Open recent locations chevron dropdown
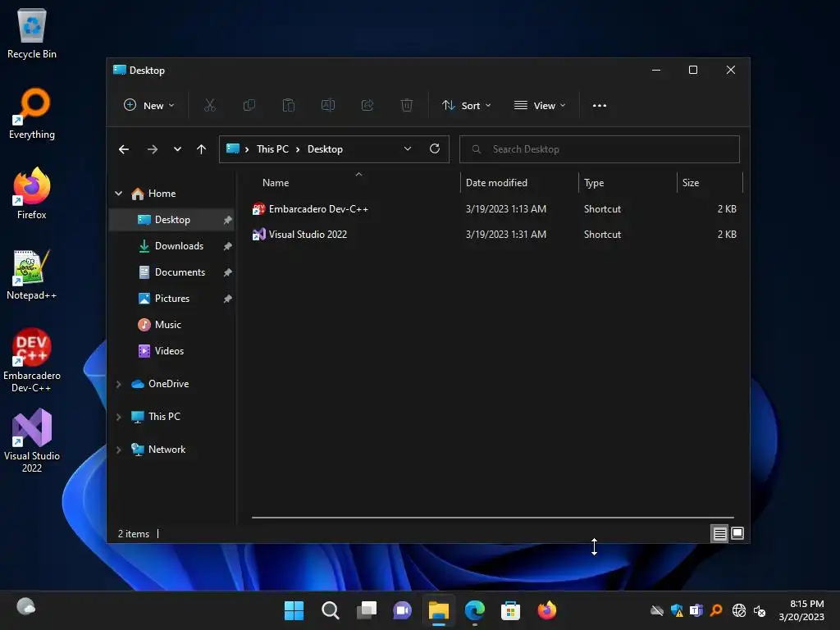 pos(177,149)
